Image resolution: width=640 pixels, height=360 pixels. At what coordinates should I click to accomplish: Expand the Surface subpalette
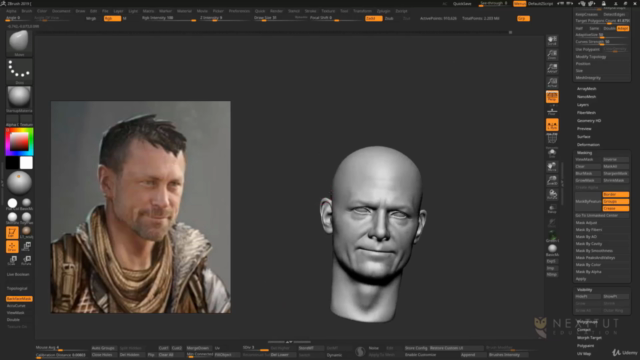click(584, 137)
